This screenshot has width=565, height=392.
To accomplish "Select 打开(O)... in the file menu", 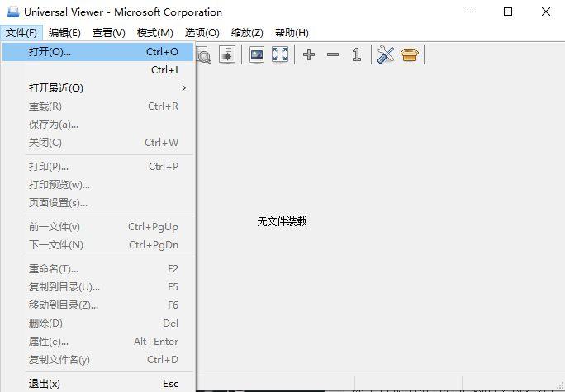I will point(98,52).
